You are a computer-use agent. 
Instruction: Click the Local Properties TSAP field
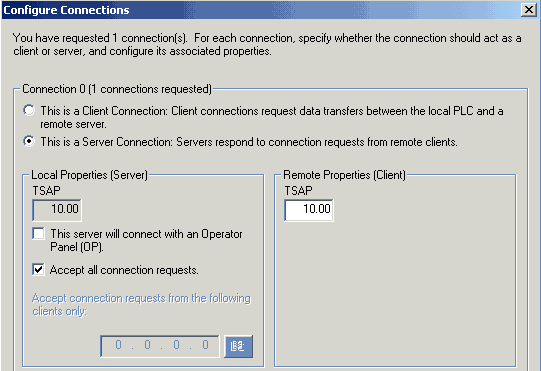coord(57,209)
